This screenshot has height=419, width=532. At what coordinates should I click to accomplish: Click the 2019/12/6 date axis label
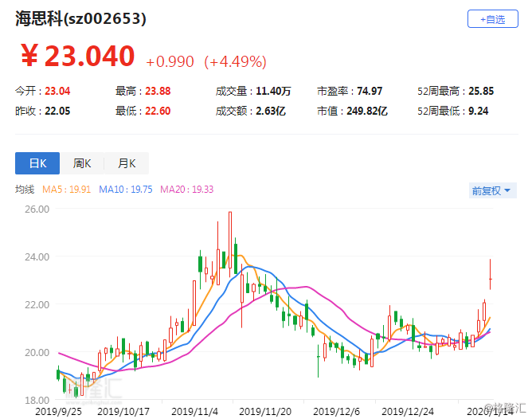pyautogui.click(x=336, y=412)
